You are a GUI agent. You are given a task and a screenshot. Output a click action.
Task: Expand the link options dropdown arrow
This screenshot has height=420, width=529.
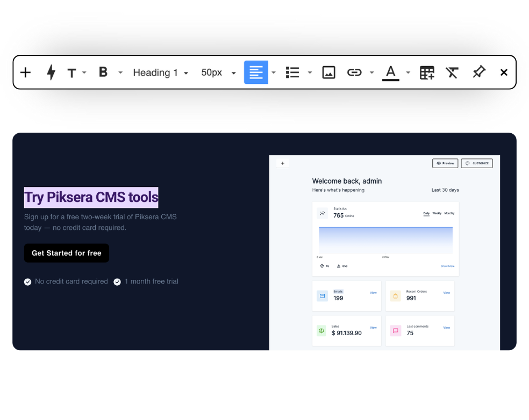pos(372,73)
